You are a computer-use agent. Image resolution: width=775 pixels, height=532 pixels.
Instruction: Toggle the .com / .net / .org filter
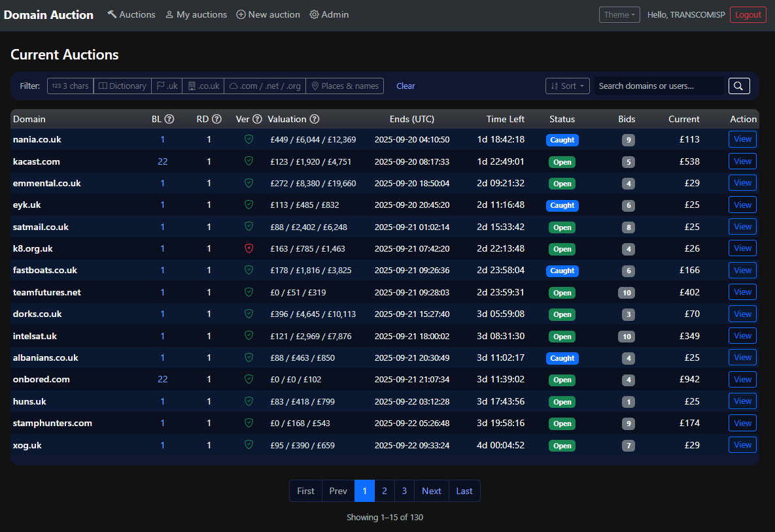click(x=265, y=86)
